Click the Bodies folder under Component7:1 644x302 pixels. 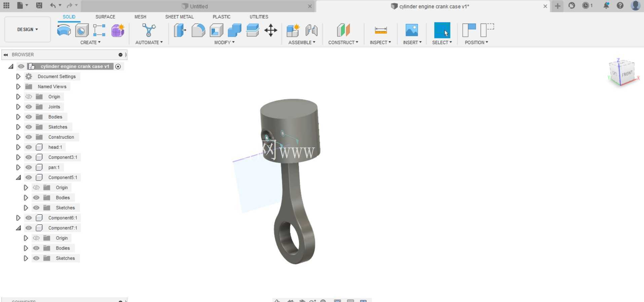click(x=63, y=248)
